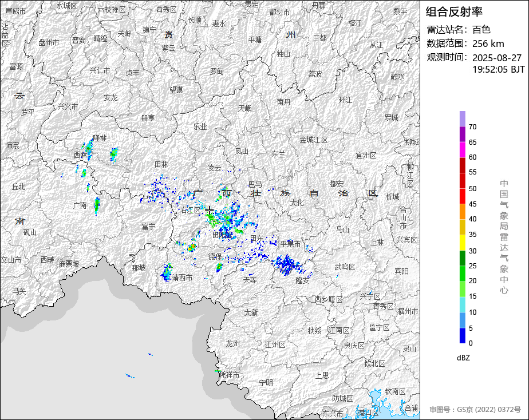Click the 武鸣区 map label
The height and width of the screenshot is (420, 529).
345,267
